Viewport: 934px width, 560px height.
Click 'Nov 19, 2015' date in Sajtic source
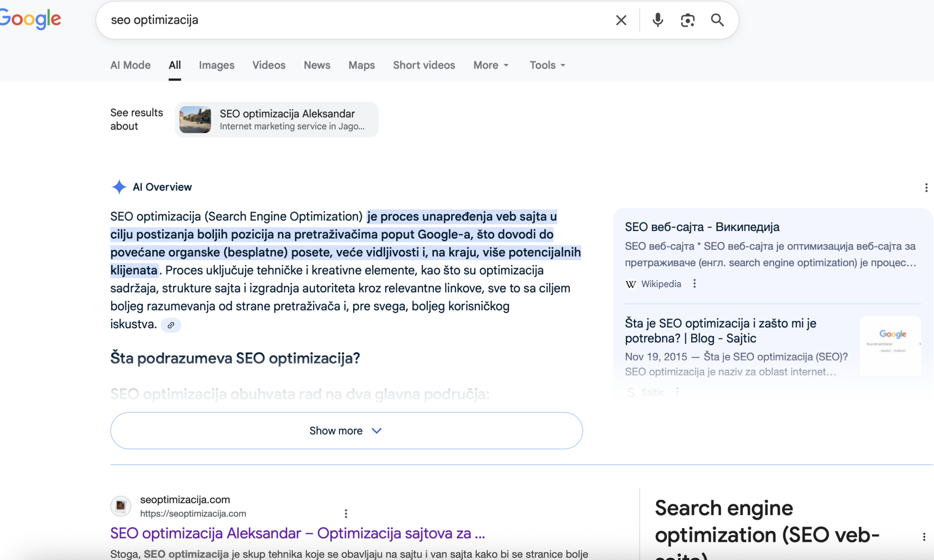[x=656, y=357]
